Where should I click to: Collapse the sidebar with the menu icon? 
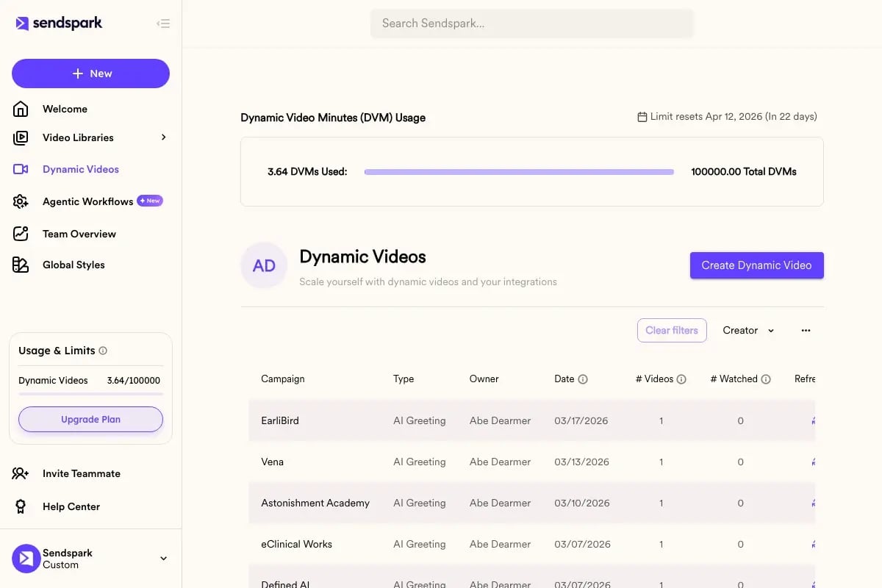pos(163,24)
